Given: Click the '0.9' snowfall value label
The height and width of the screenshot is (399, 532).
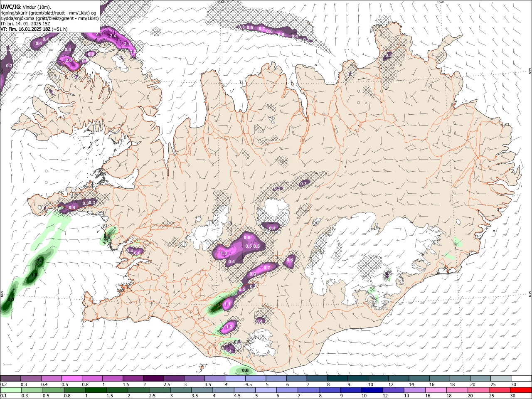Looking at the screenshot, I should pyautogui.click(x=91, y=54).
